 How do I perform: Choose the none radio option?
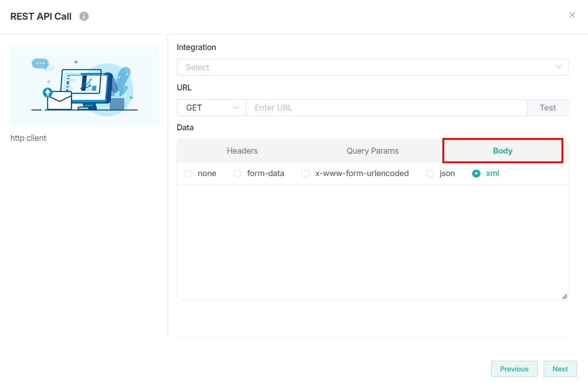188,174
